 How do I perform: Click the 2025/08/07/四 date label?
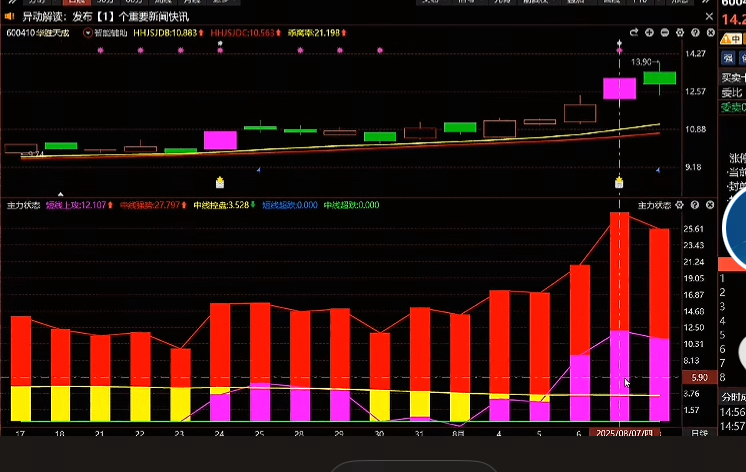624,433
